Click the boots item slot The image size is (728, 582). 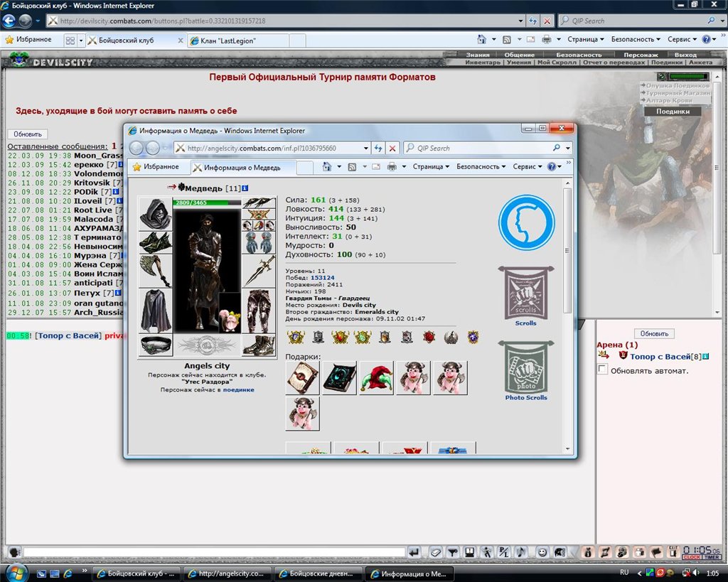[x=259, y=345]
